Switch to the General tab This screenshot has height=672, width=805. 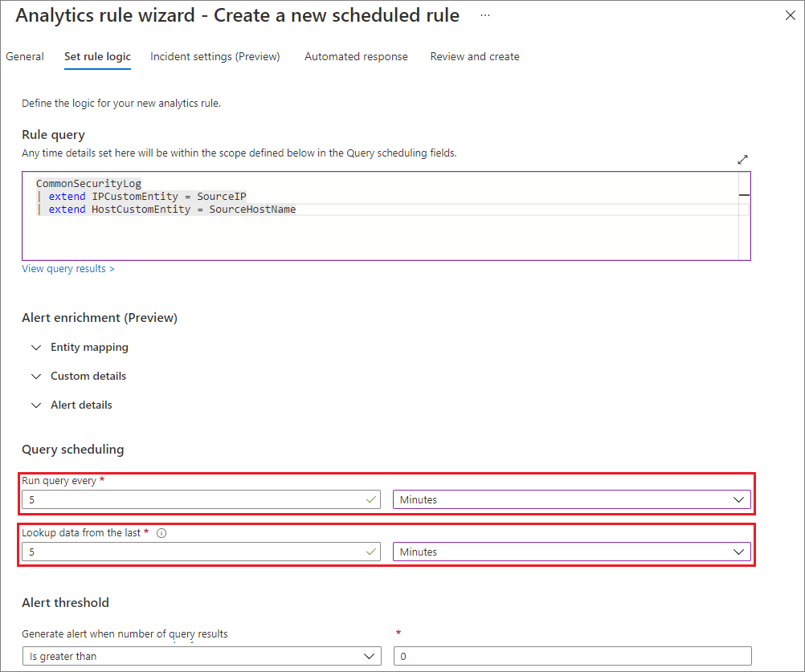[25, 56]
